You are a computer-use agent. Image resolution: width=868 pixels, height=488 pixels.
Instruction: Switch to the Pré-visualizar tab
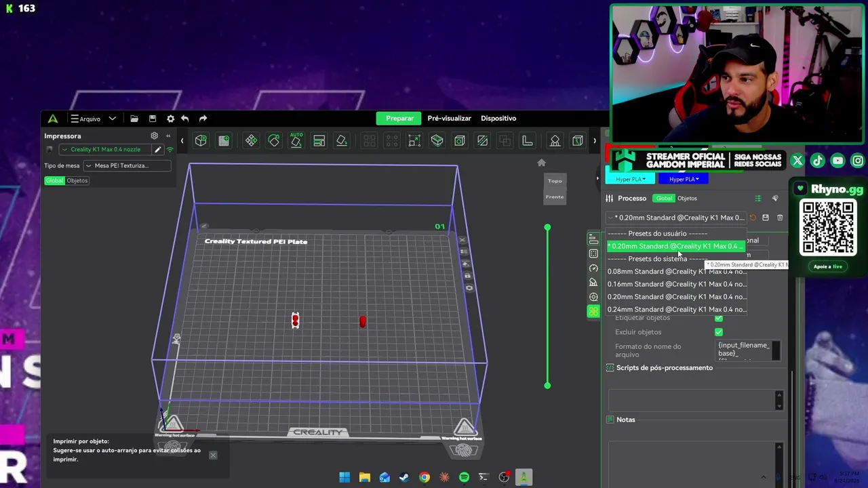tap(449, 119)
